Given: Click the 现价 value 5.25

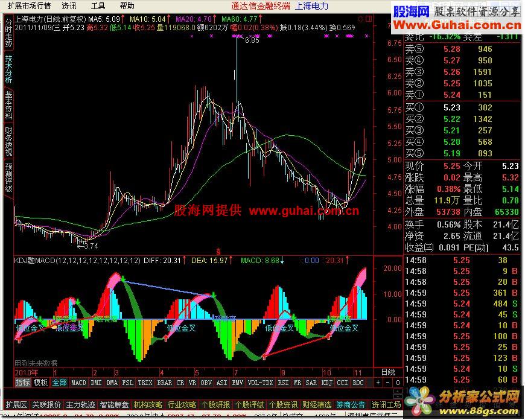Looking at the screenshot, I should (x=452, y=166).
